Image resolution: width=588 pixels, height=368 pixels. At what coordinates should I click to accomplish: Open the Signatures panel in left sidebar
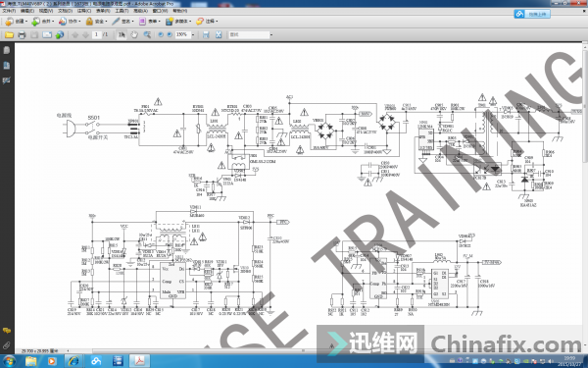(7, 80)
